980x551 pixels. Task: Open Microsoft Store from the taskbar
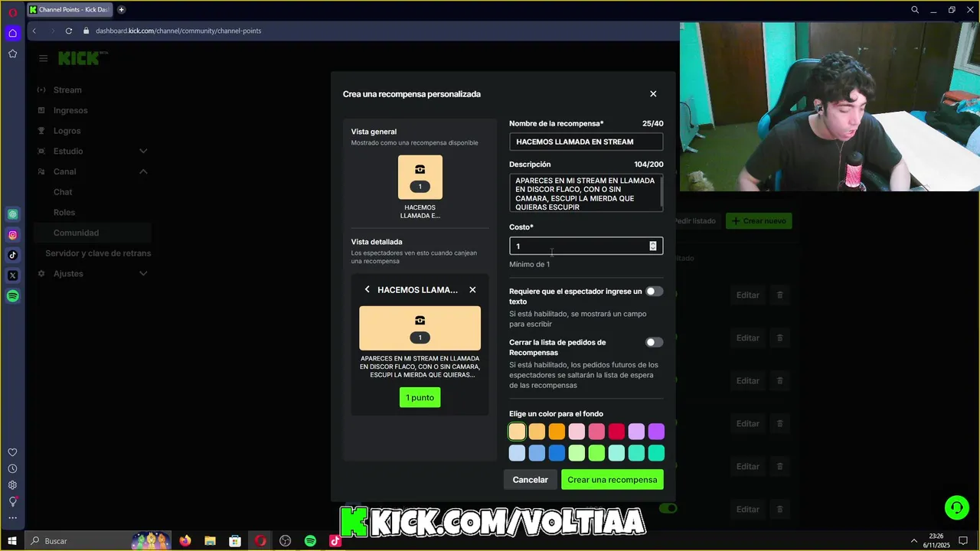pos(235,541)
